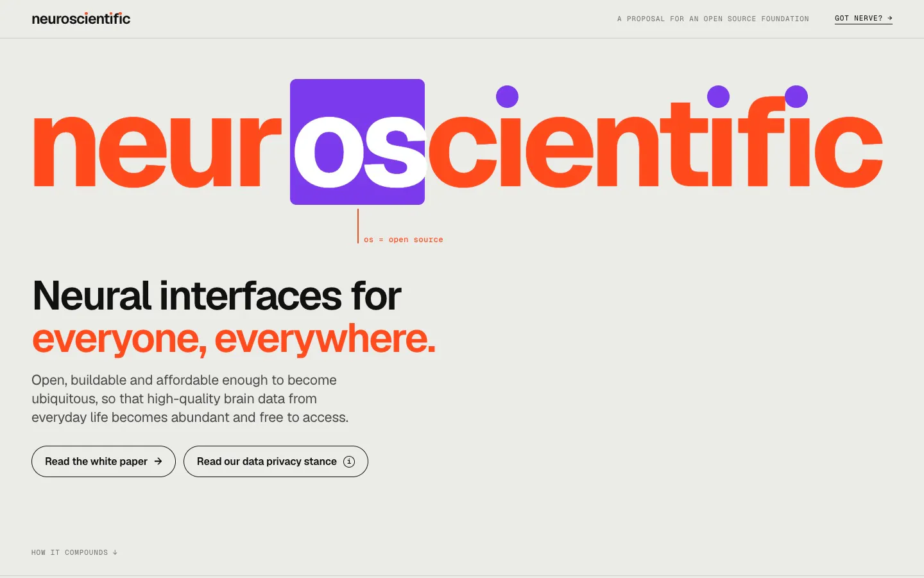Viewport: 924px width, 578px height.
Task: Click the 'Open, buildable and affordable' paragraph
Action: (190, 399)
